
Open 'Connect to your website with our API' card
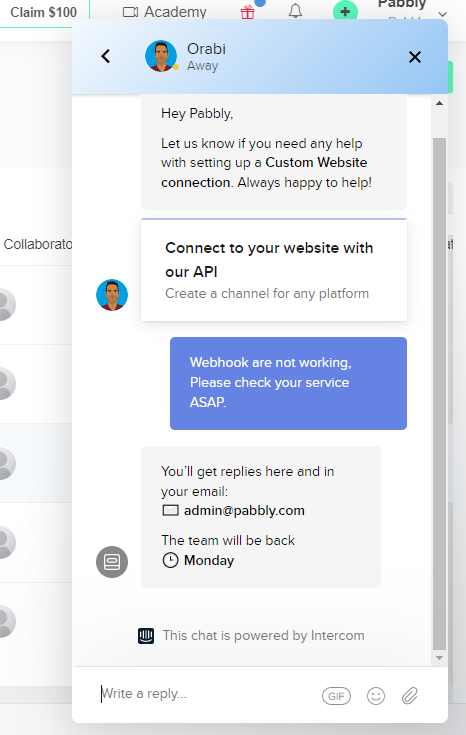274,270
